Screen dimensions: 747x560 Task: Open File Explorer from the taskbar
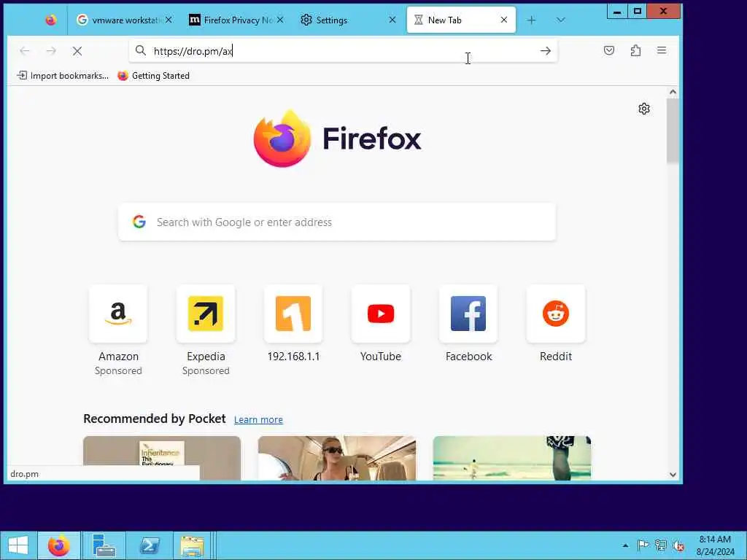click(x=193, y=545)
